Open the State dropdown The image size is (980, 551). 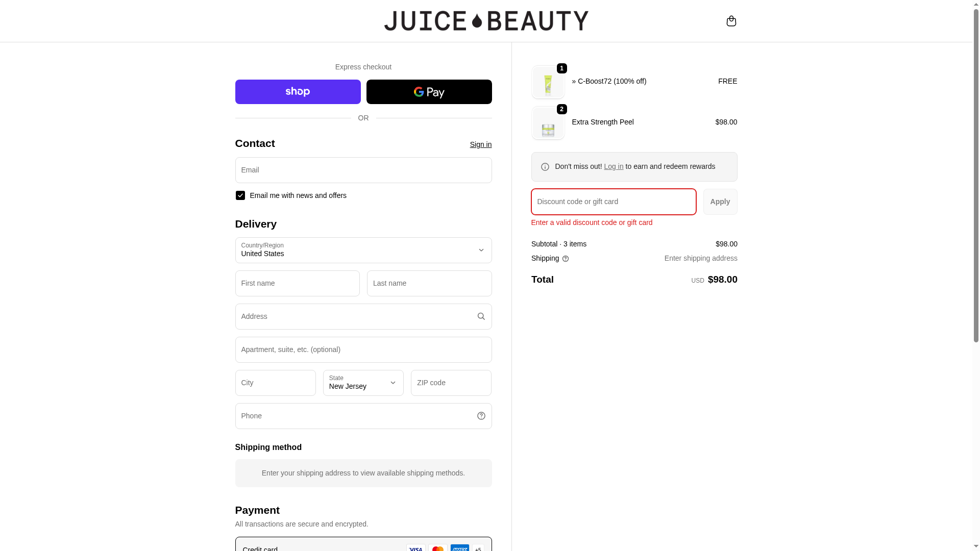pos(363,383)
